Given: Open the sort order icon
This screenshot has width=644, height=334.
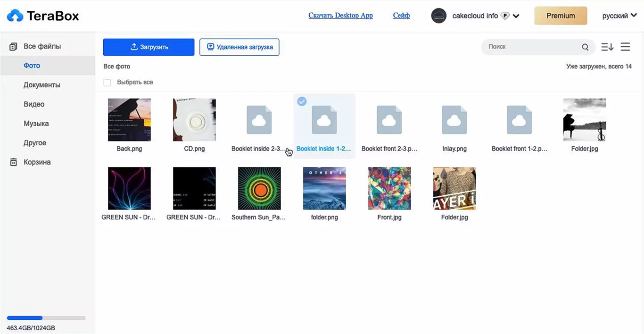Looking at the screenshot, I should click(607, 47).
